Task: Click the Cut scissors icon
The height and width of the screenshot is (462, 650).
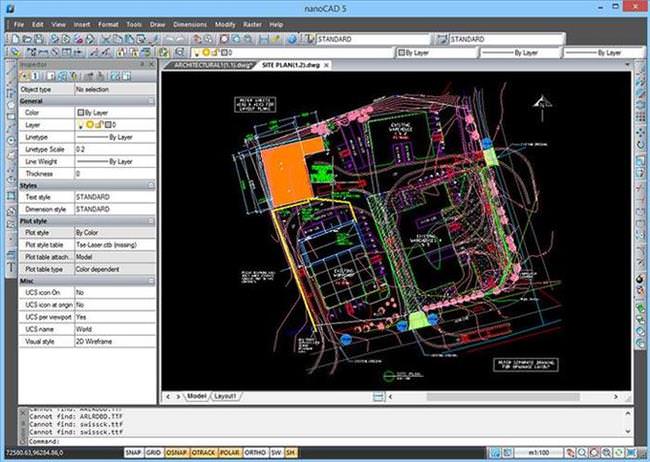Action: tap(106, 39)
